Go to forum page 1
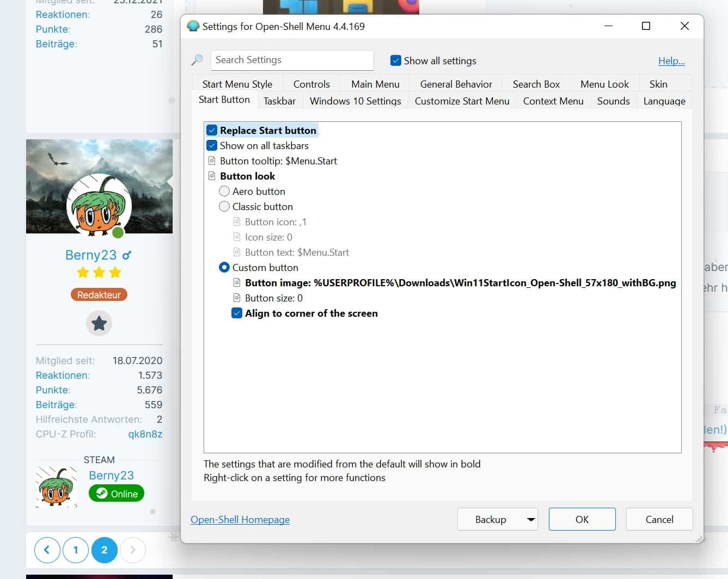 tap(76, 550)
